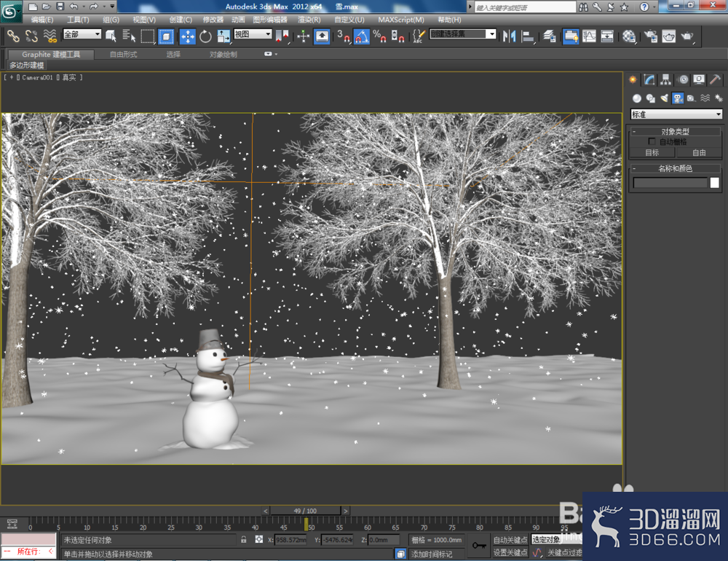The width and height of the screenshot is (728, 561).
Task: Activate the Select Object cursor tool
Action: pos(111,36)
